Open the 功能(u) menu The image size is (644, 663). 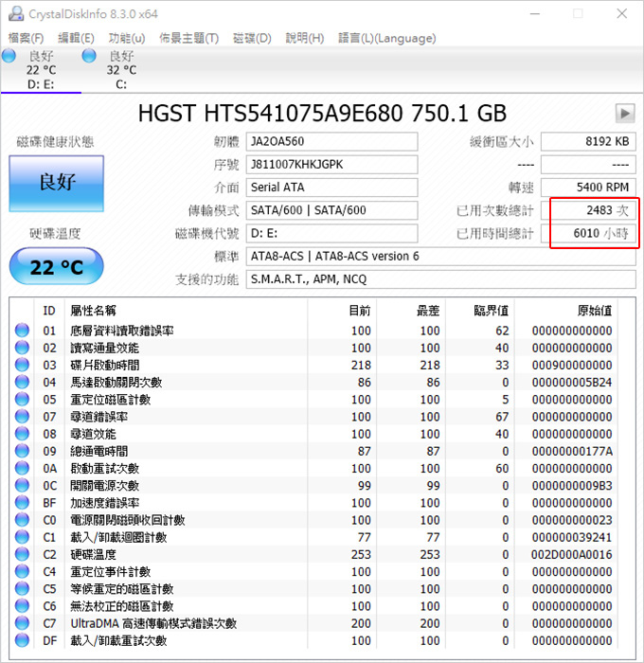(127, 38)
